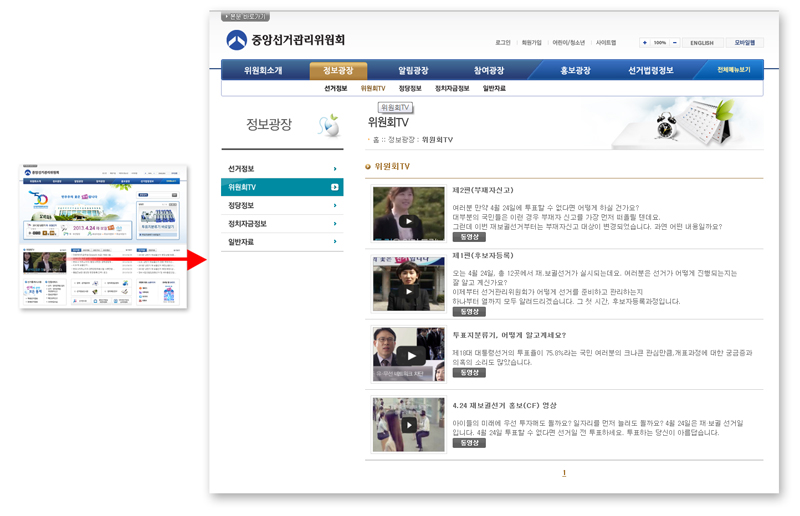Select the 선거법령정보 main menu
The width and height of the screenshot is (800, 516).
(x=651, y=71)
